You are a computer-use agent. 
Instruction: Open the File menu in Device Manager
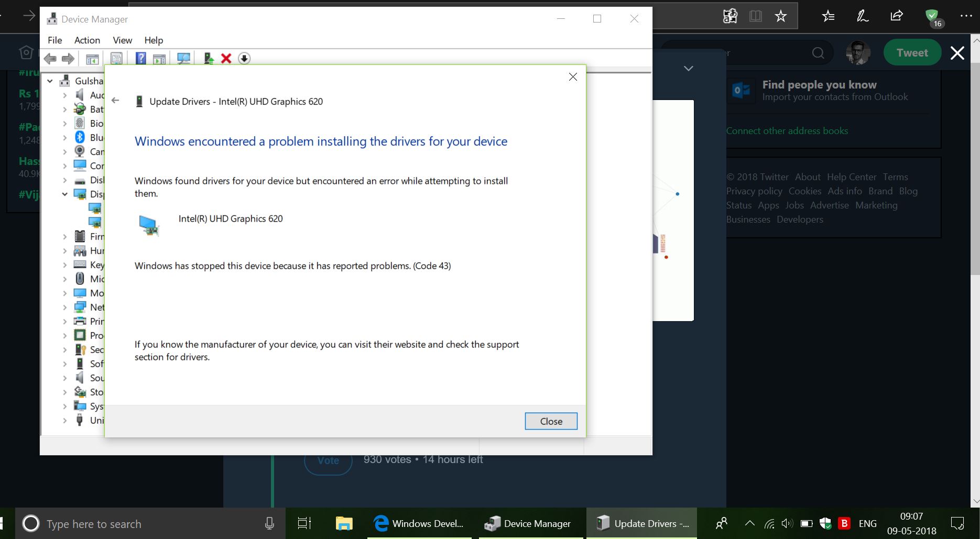(x=55, y=40)
